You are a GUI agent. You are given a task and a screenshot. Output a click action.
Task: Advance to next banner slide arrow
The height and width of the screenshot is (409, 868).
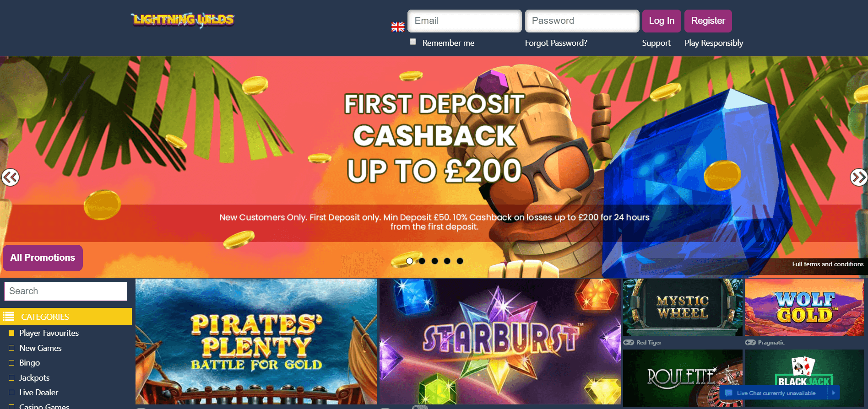pos(858,177)
